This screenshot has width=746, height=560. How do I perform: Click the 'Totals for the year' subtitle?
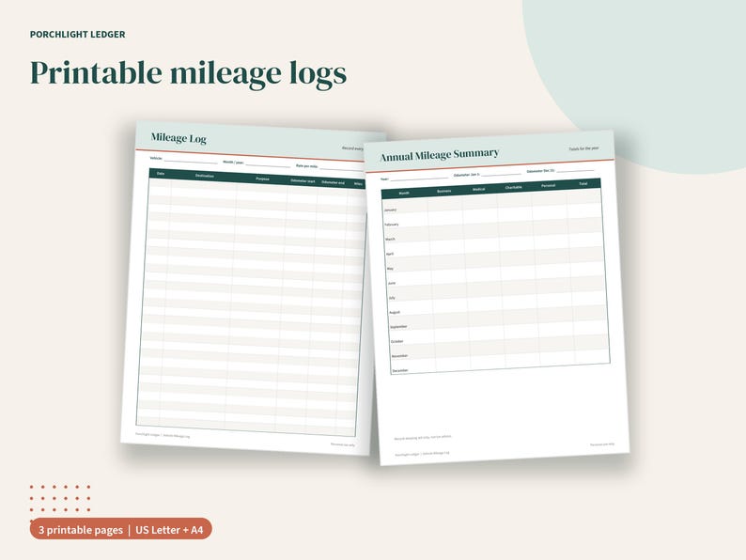point(583,148)
